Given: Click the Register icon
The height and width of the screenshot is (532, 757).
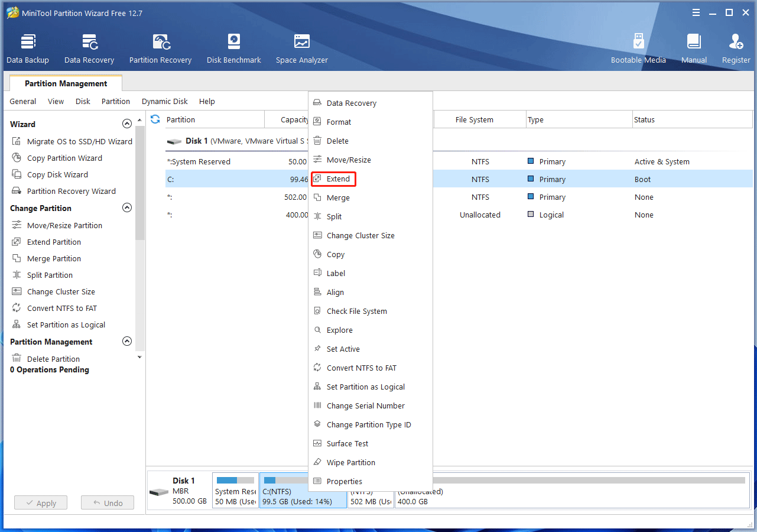Looking at the screenshot, I should (x=736, y=41).
